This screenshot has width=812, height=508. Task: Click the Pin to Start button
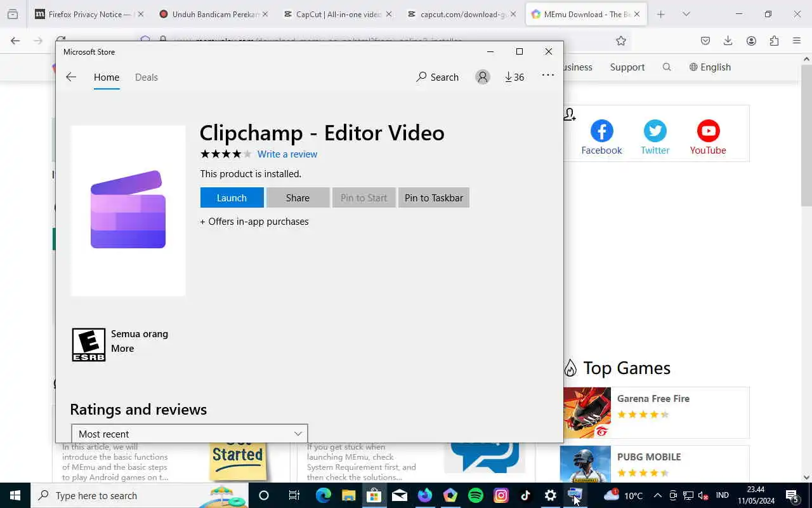tap(363, 197)
